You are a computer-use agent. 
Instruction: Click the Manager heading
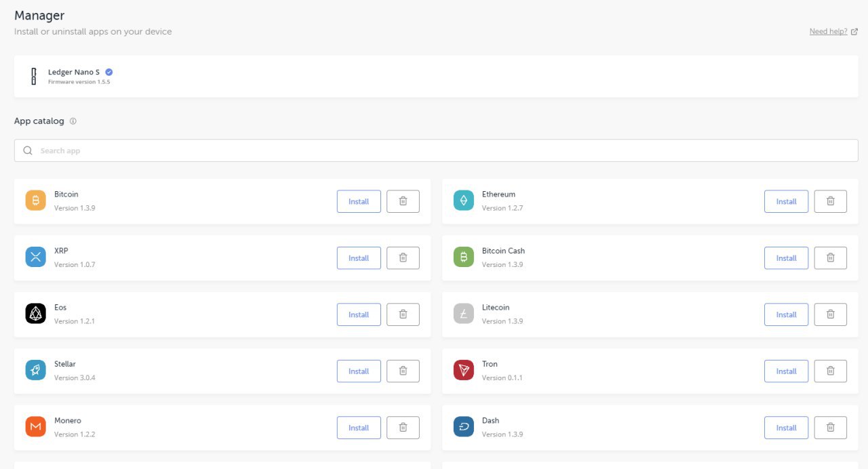[39, 15]
